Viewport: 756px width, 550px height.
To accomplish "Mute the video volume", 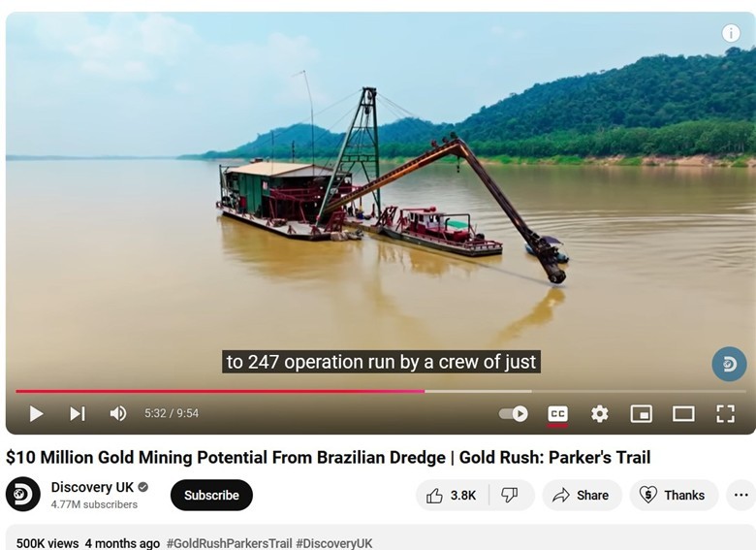I will (118, 413).
